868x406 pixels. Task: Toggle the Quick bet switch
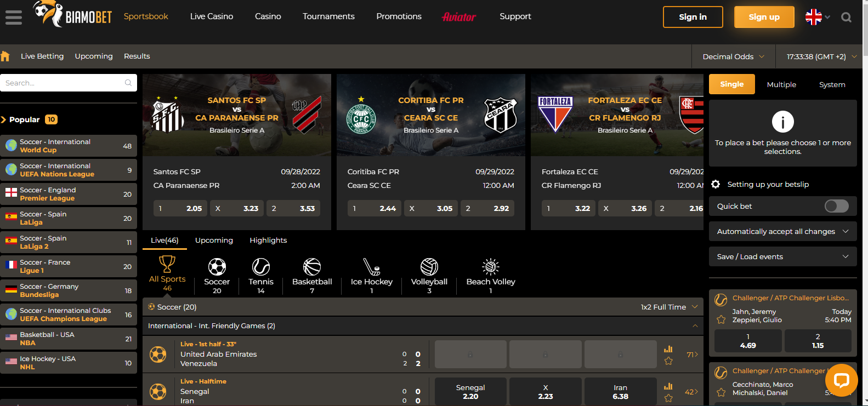click(x=837, y=206)
